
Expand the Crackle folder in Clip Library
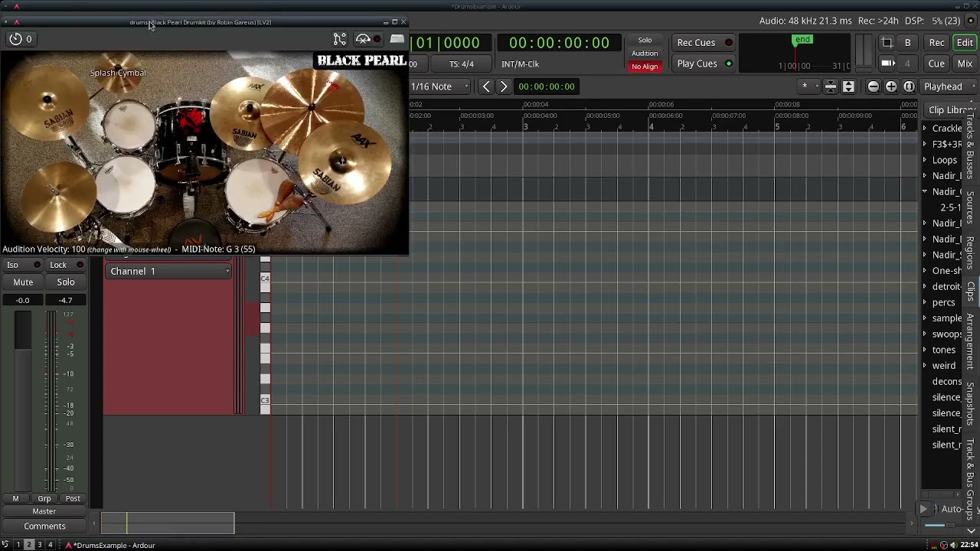925,129
